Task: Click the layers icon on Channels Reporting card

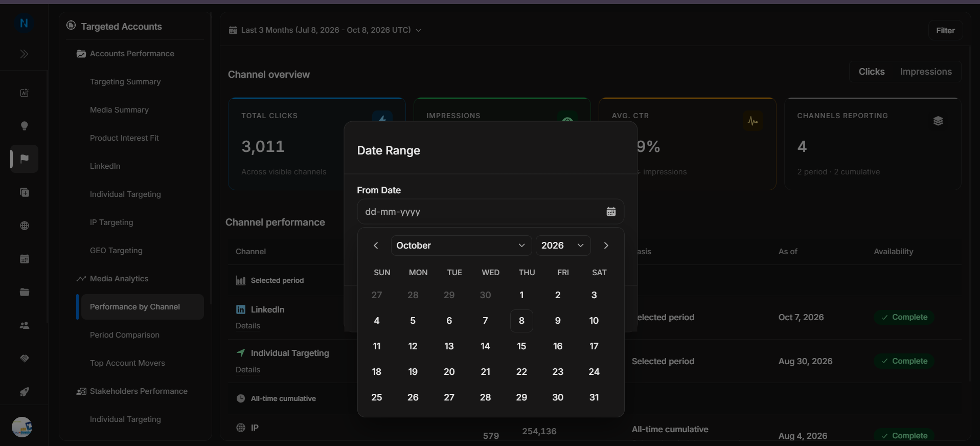Action: click(x=938, y=121)
